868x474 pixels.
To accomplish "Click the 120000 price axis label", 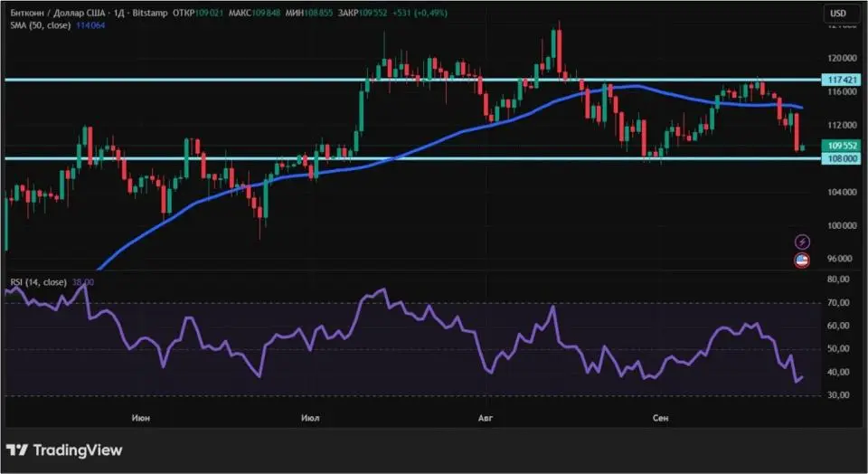I will [x=842, y=58].
